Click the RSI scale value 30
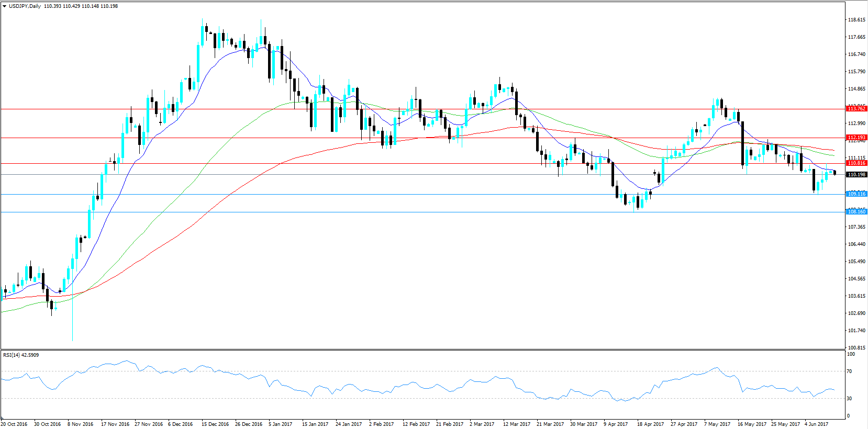The width and height of the screenshot is (868, 429). click(x=850, y=399)
